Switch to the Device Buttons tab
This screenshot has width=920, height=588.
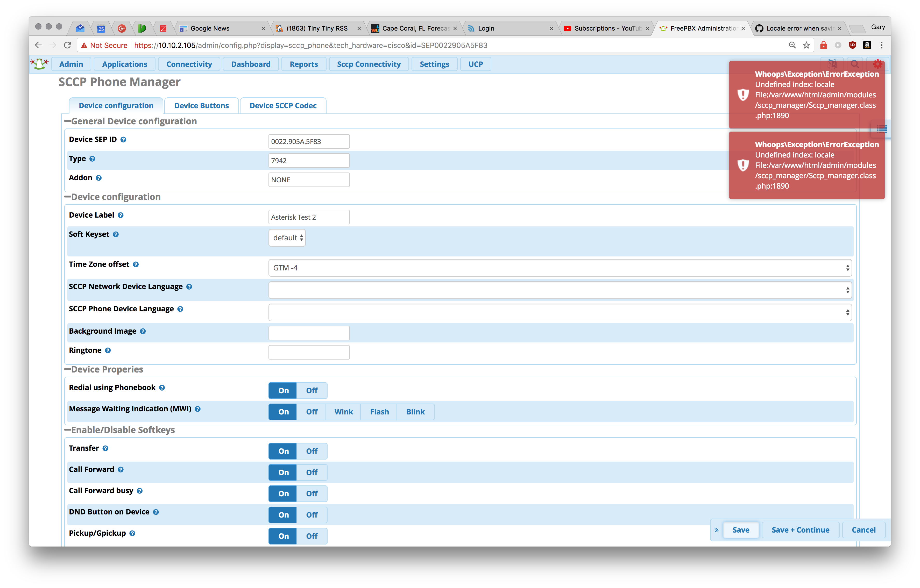click(x=201, y=106)
